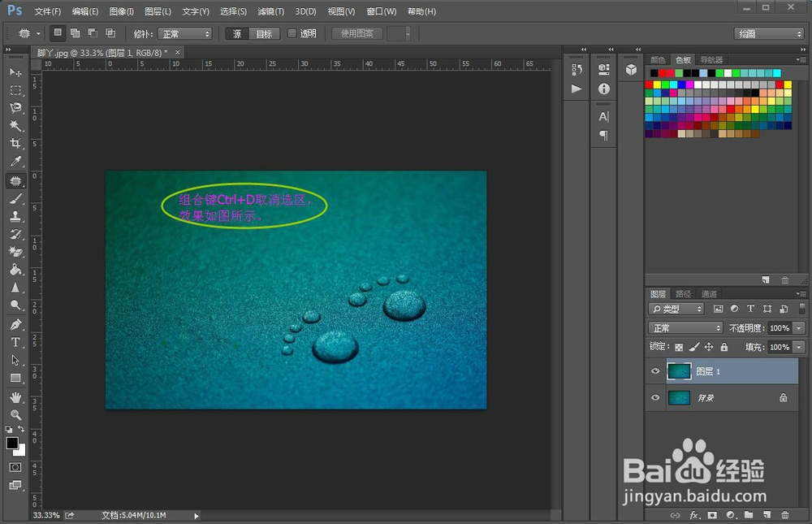Hide 背景 layer visibility eye
The image size is (812, 524).
pyautogui.click(x=655, y=397)
